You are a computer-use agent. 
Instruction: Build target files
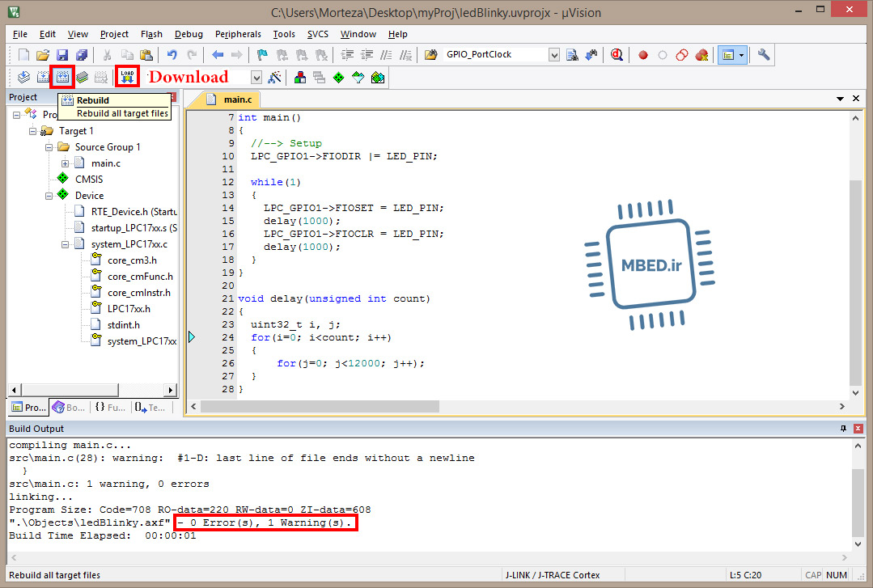pyautogui.click(x=43, y=77)
